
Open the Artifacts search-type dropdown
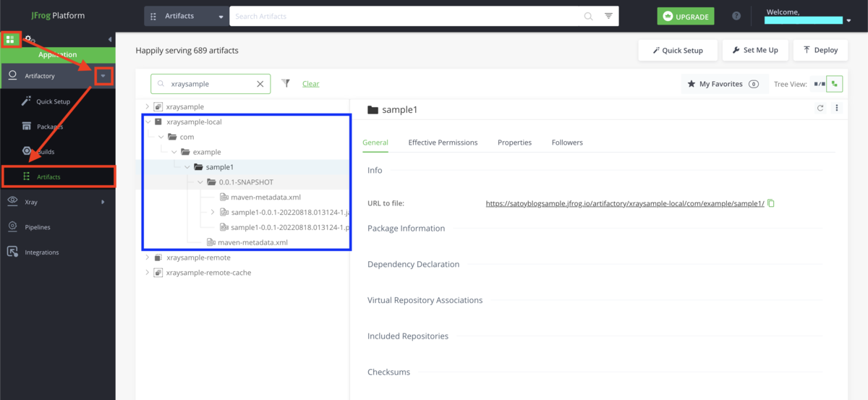click(187, 16)
